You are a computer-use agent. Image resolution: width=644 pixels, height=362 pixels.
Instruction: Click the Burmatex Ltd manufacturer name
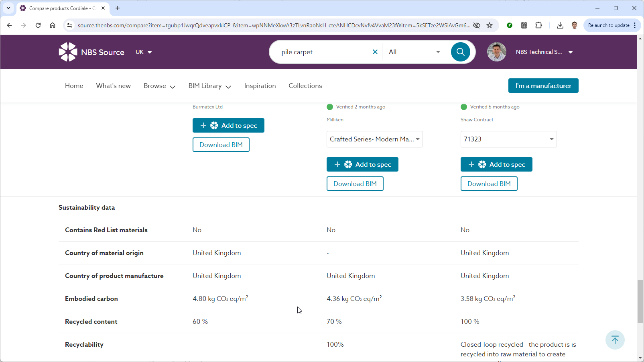pyautogui.click(x=207, y=107)
